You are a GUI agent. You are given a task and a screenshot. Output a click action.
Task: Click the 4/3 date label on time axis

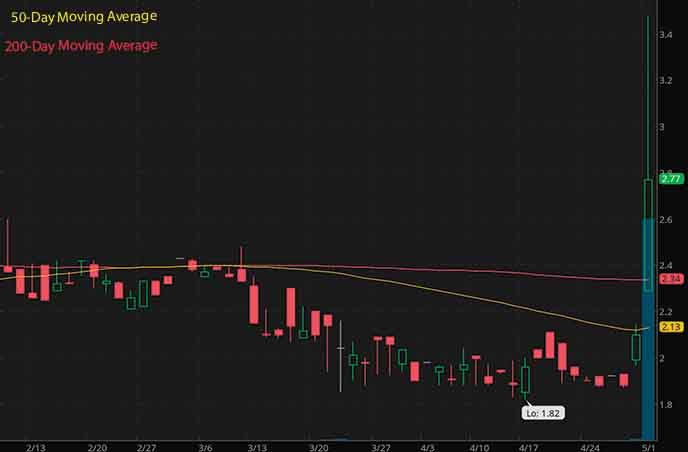click(427, 448)
